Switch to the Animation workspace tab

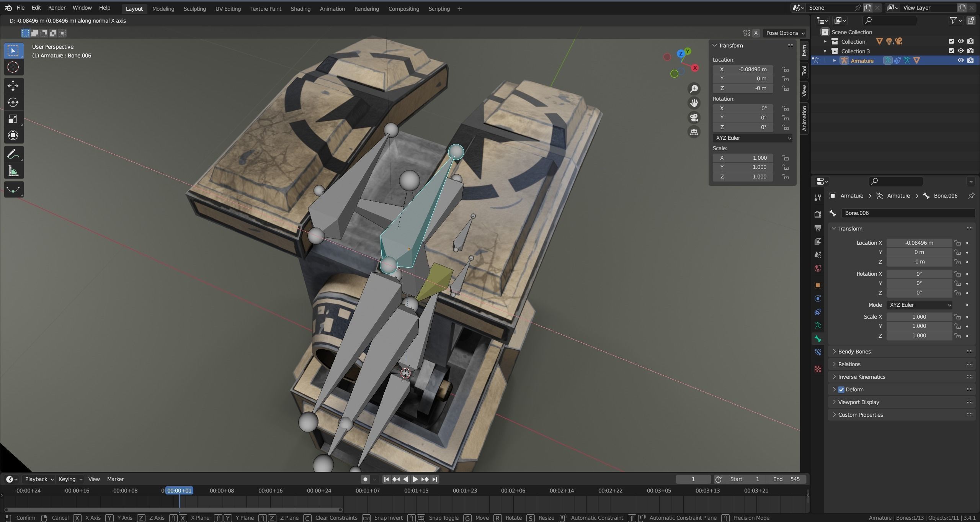332,8
